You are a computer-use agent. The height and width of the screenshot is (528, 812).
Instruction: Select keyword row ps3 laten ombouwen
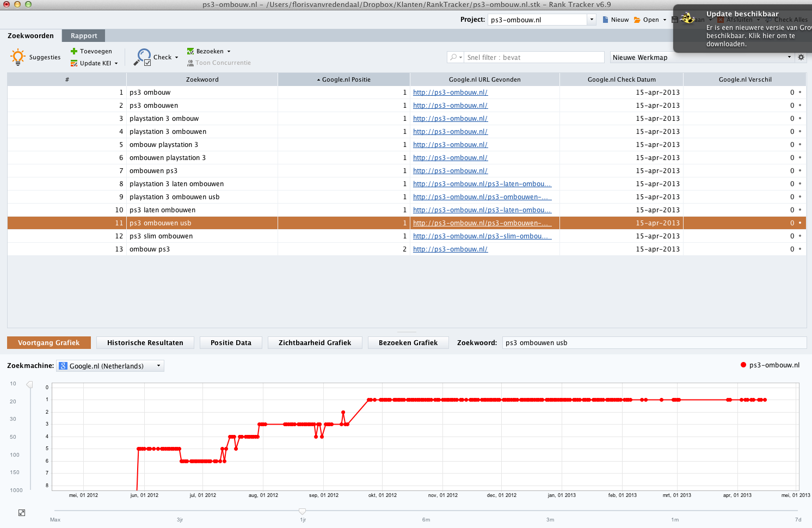coord(407,210)
